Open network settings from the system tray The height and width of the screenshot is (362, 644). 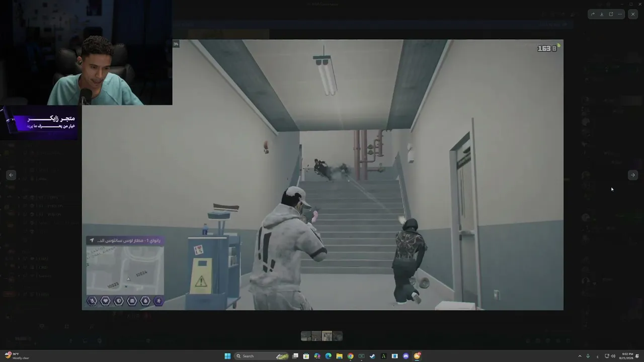click(607, 356)
